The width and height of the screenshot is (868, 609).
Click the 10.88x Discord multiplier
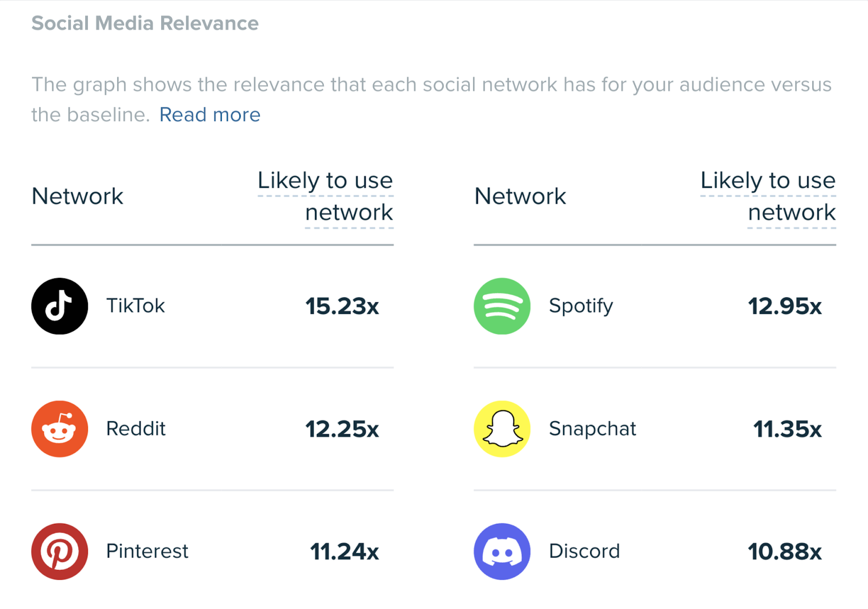coord(784,551)
